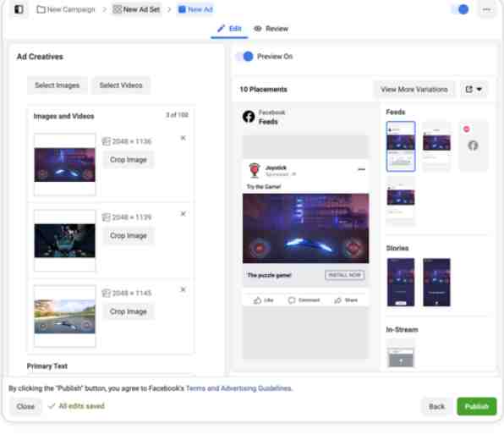This screenshot has height=440, width=504.
Task: Toggle the ad on/off switch
Action: click(x=460, y=9)
